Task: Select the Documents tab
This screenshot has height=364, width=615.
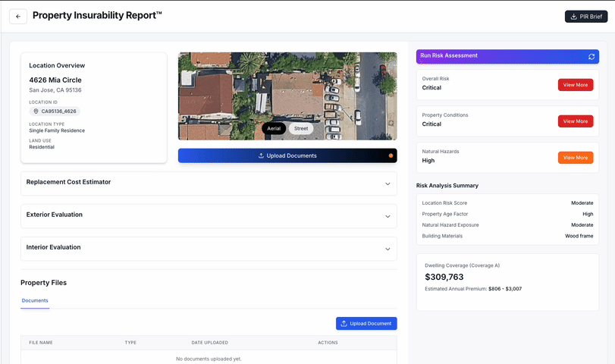Action: [x=35, y=301]
